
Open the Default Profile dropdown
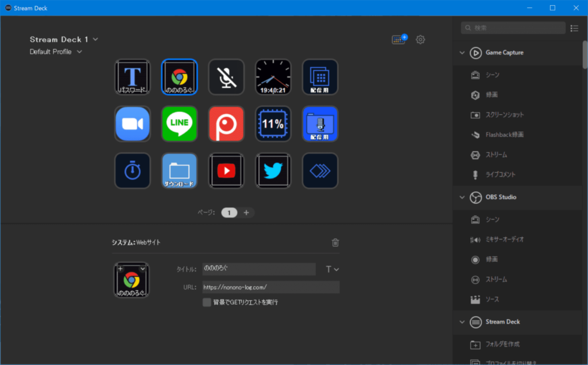point(56,52)
